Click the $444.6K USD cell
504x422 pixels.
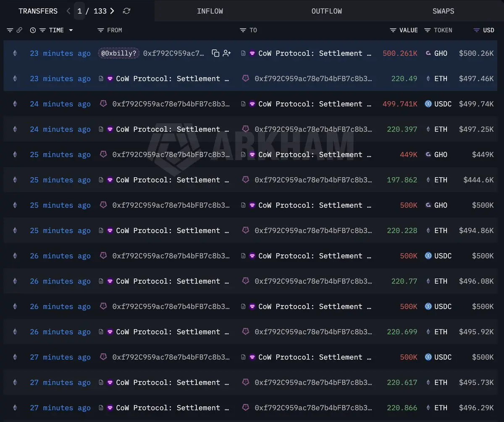(478, 180)
